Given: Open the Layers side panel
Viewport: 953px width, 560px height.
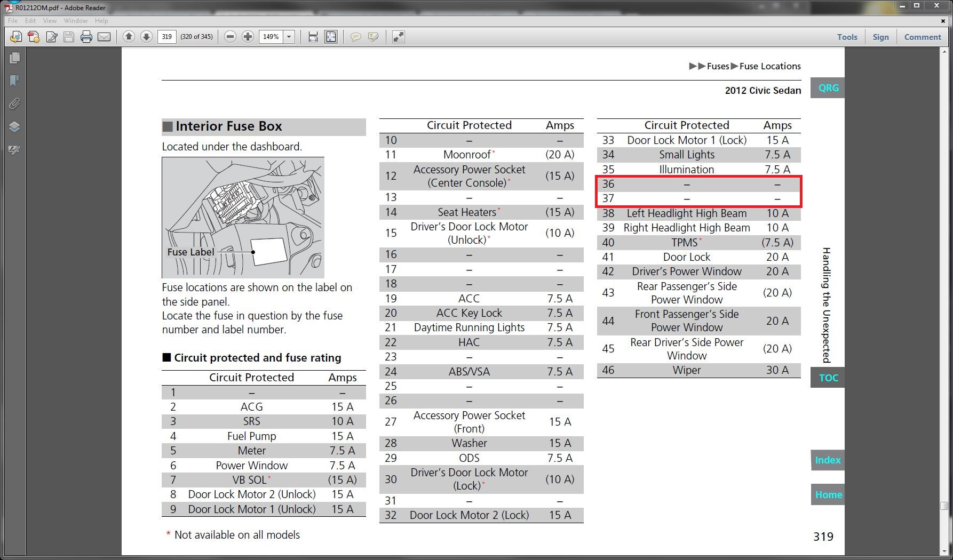Looking at the screenshot, I should 14,127.
